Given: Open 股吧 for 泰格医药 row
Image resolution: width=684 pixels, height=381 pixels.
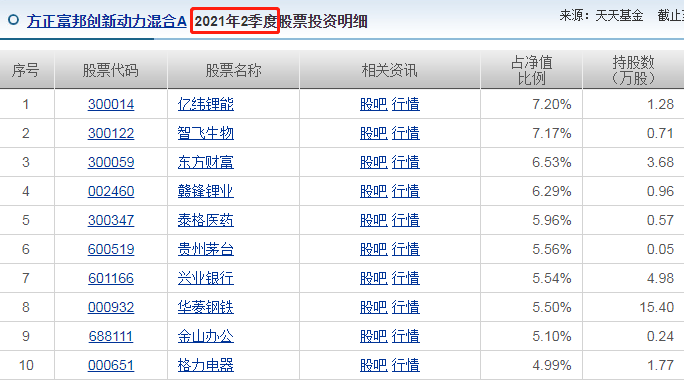Looking at the screenshot, I should pyautogui.click(x=373, y=220).
